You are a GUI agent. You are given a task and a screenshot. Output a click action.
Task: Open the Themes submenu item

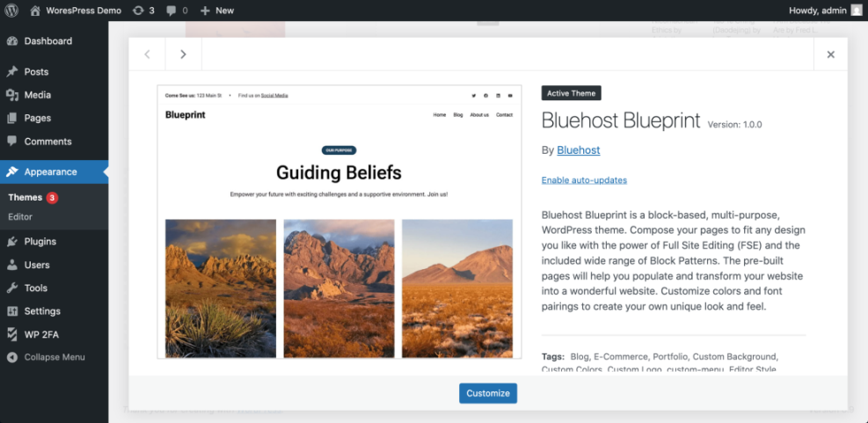click(x=25, y=198)
